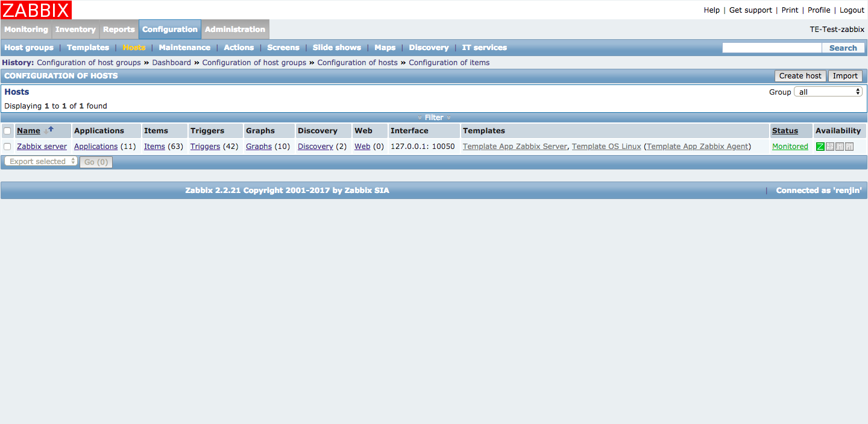Select the Hosts submenu item
Screen dimensions: 868x424
pyautogui.click(x=134, y=48)
